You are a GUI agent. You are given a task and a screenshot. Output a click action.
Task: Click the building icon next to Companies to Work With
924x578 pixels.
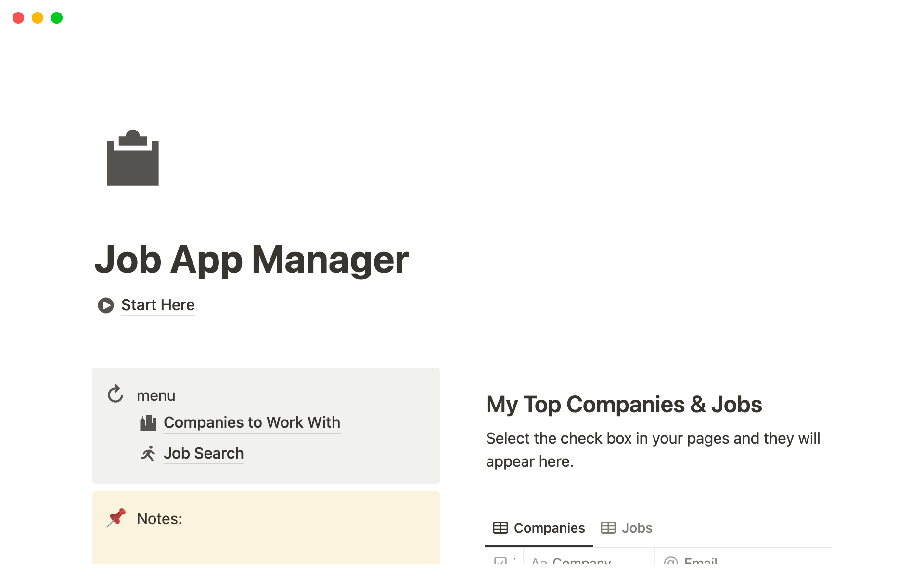[x=149, y=422]
